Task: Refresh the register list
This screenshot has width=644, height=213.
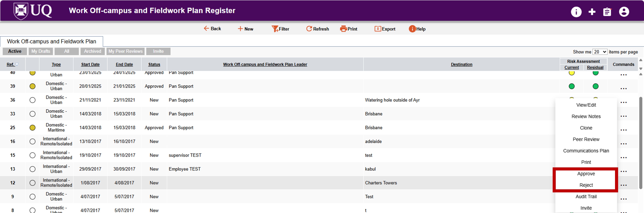Action: tap(317, 29)
